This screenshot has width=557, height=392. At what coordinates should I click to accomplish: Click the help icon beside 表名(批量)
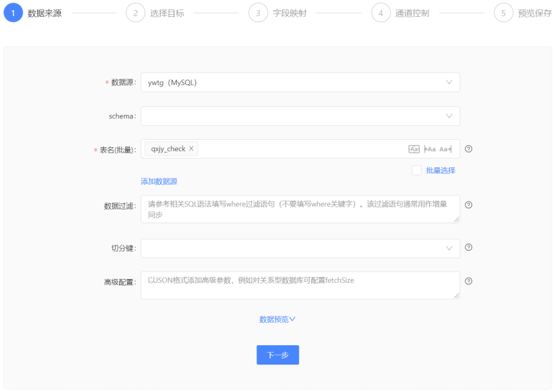click(x=469, y=149)
